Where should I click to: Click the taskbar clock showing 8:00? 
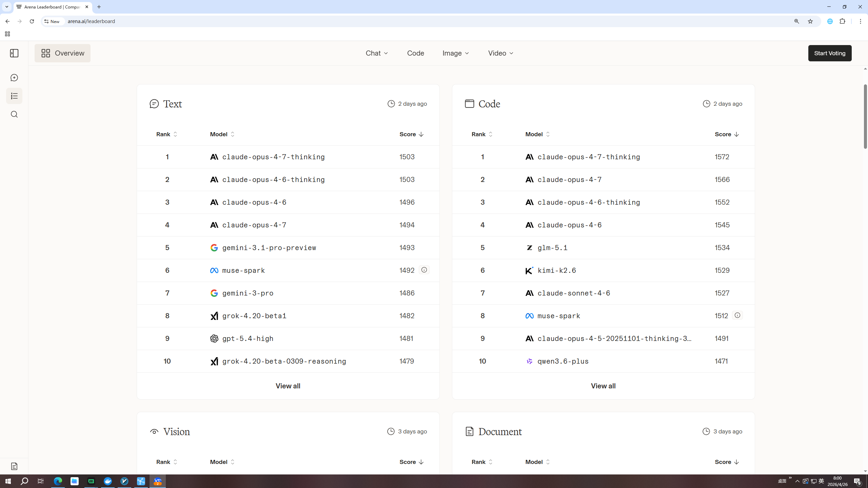(x=837, y=481)
